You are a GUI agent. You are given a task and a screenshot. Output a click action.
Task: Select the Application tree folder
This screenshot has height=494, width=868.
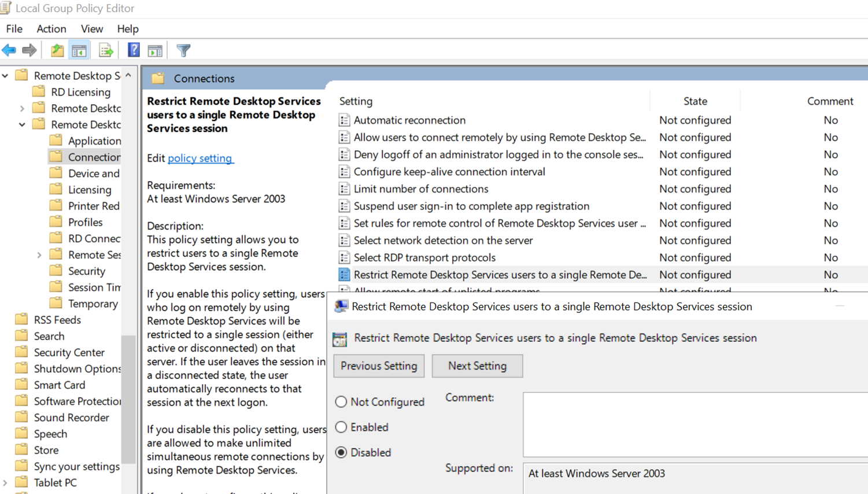click(x=94, y=141)
